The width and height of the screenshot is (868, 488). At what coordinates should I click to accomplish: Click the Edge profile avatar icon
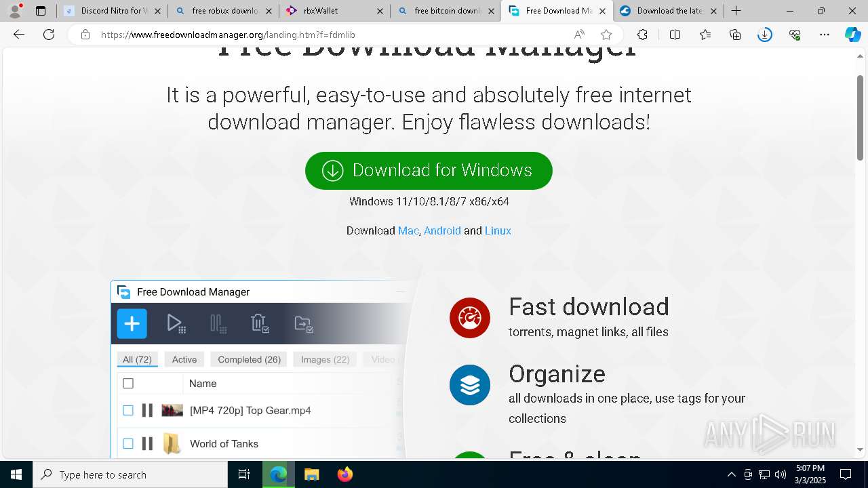pyautogui.click(x=15, y=11)
